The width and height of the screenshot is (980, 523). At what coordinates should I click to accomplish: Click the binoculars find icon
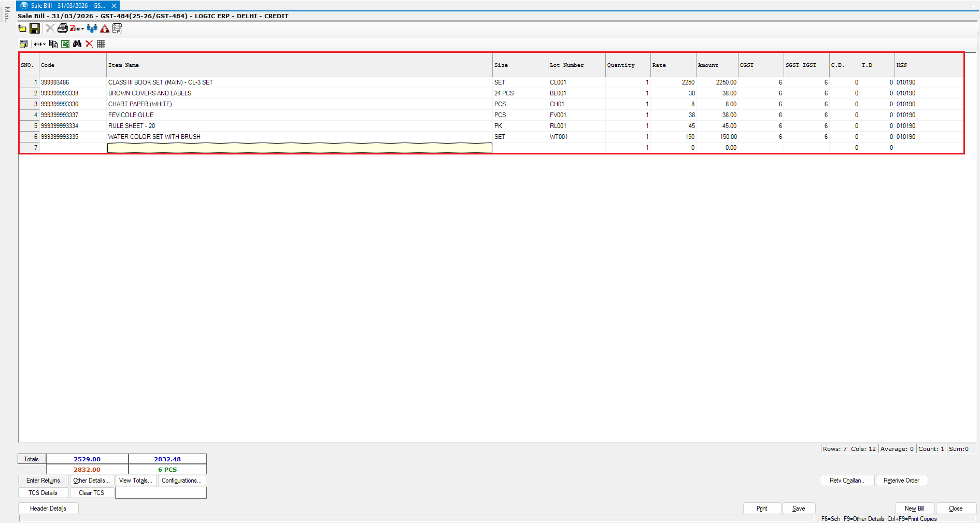tap(77, 44)
